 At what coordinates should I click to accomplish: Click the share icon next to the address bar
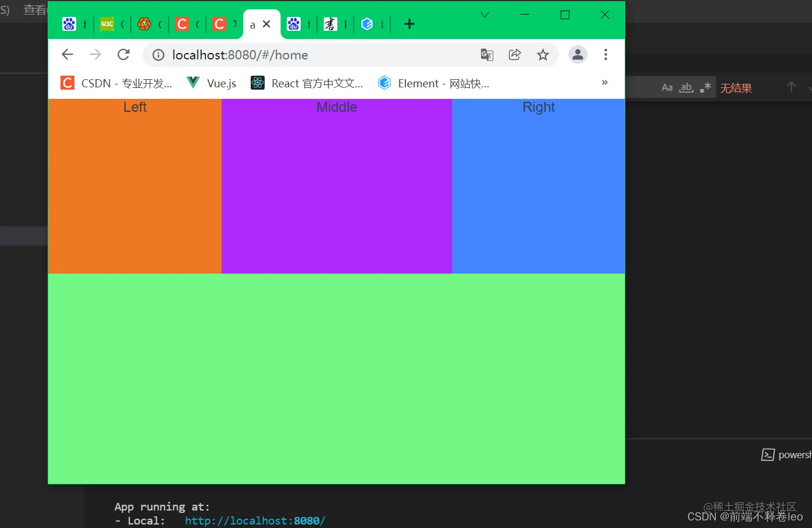tap(515, 54)
